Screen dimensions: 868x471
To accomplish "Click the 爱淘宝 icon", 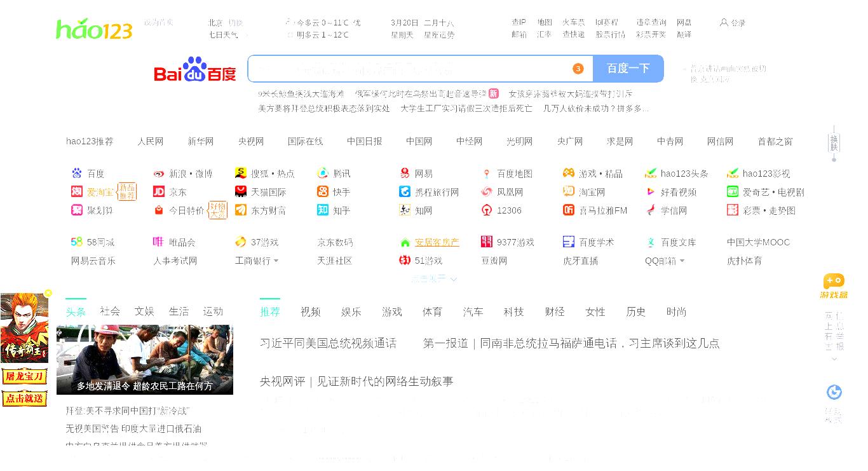I will point(77,191).
